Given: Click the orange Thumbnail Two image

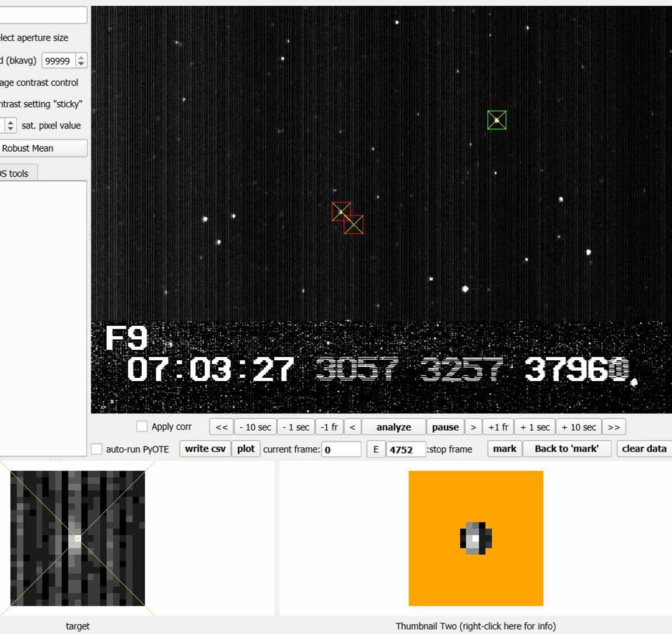Looking at the screenshot, I should pos(475,538).
